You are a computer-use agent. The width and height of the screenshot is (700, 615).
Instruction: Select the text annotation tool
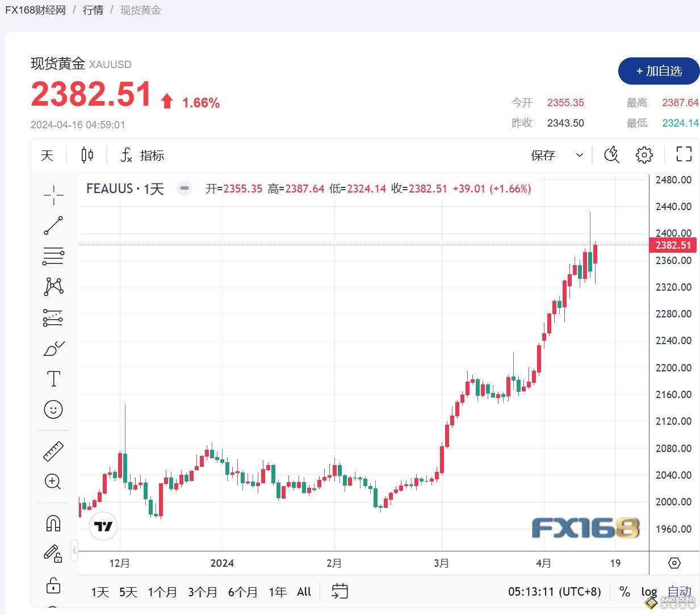tap(53, 378)
